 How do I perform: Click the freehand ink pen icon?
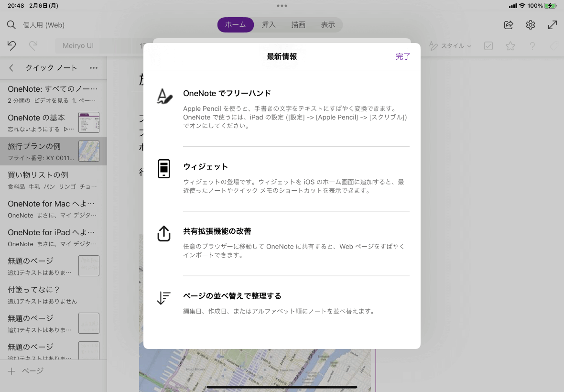click(164, 96)
